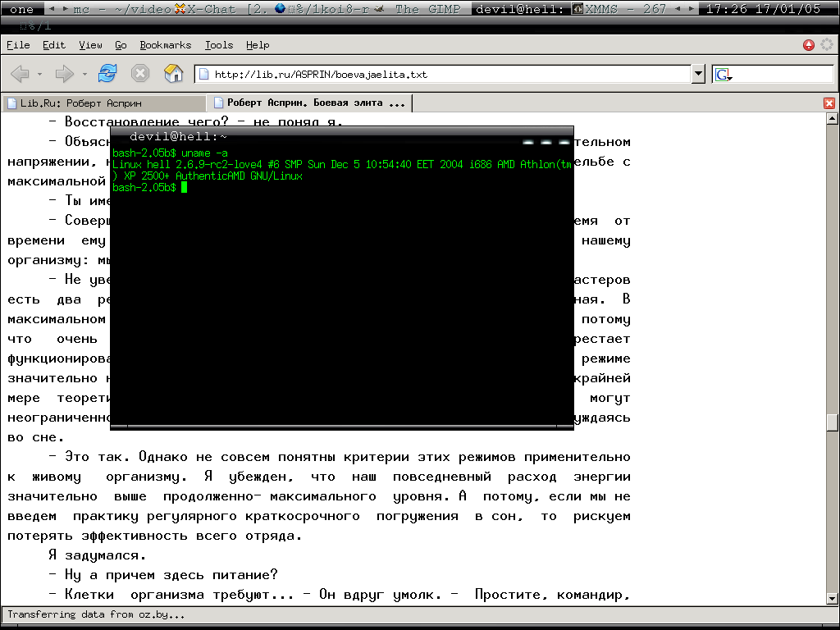Click the 'Transferring data from oz.by...' status text

[x=97, y=614]
